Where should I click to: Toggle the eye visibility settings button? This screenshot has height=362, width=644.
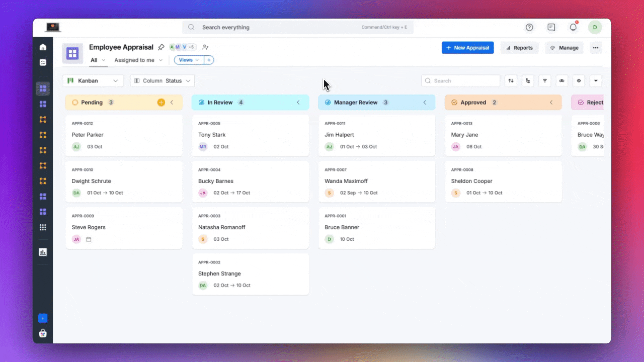(579, 80)
